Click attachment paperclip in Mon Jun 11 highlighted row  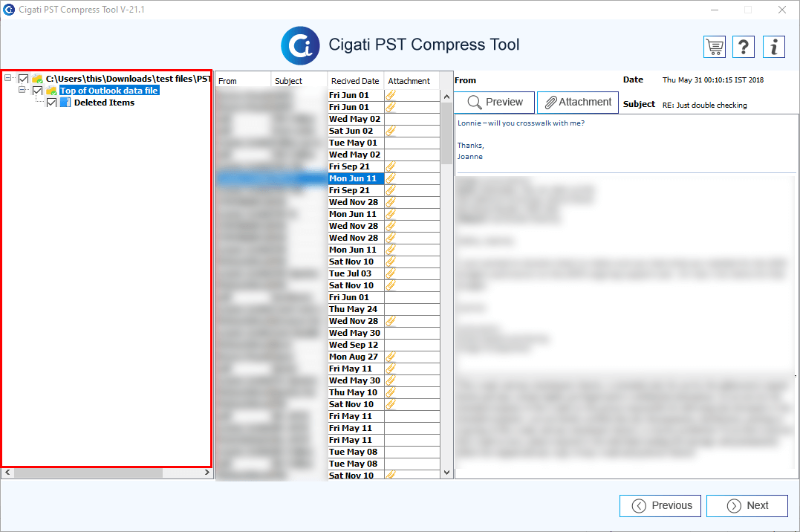[x=390, y=178]
